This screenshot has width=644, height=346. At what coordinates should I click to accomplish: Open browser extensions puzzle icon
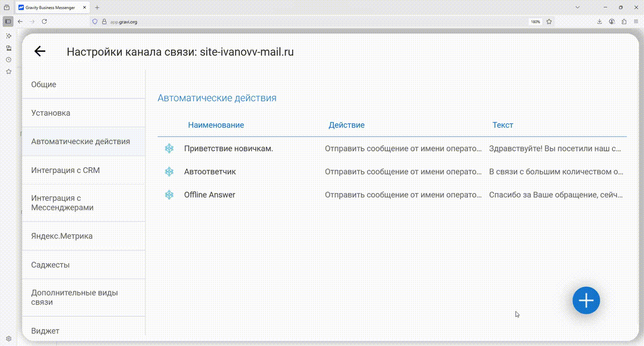tap(624, 22)
